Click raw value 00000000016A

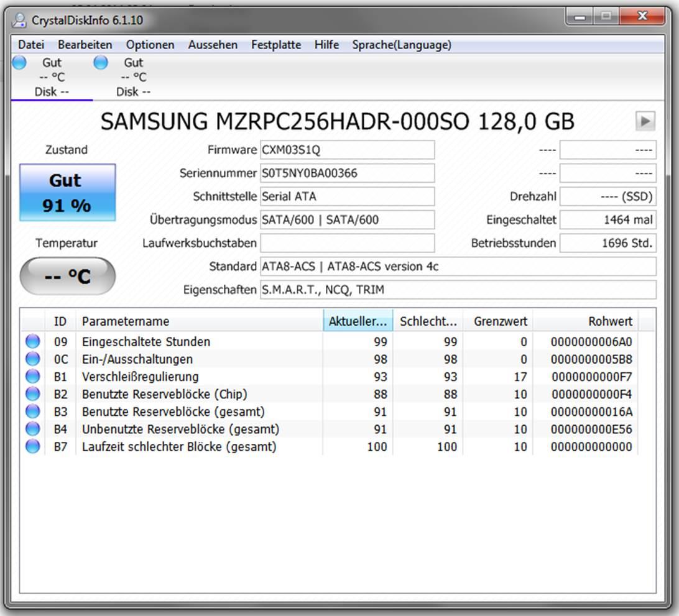591,411
